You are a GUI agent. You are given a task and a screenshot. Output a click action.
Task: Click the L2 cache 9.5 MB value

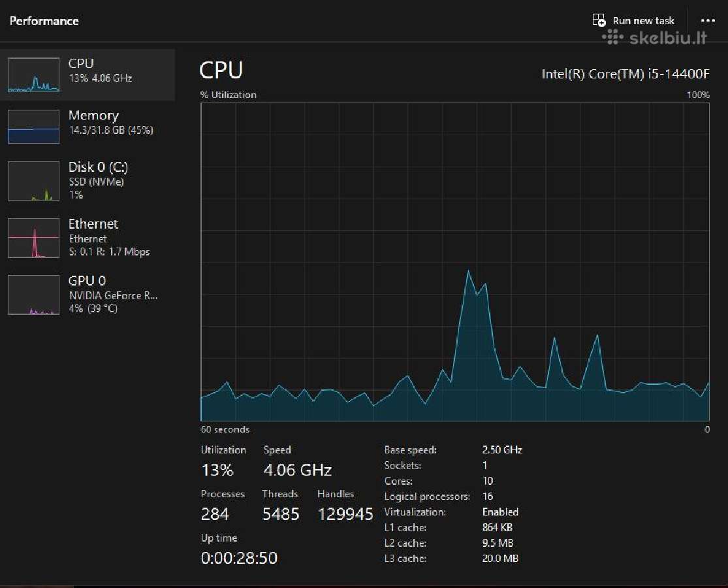tap(498, 543)
